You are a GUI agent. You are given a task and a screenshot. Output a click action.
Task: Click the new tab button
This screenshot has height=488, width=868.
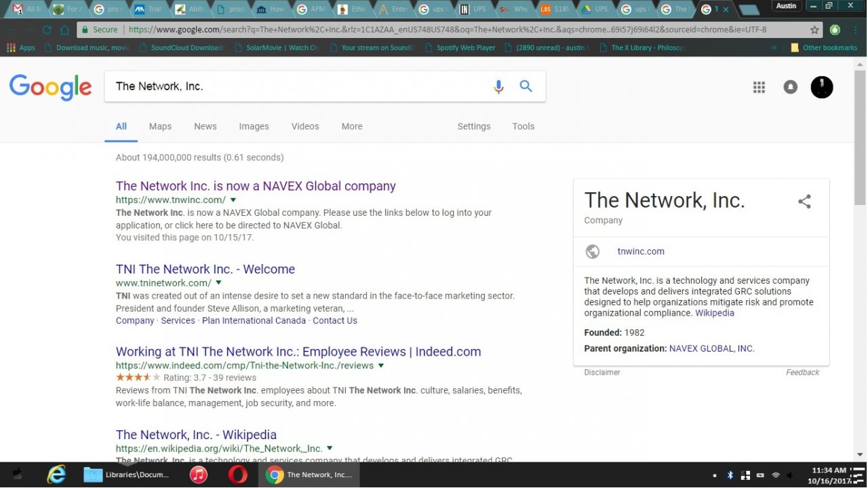pos(748,10)
